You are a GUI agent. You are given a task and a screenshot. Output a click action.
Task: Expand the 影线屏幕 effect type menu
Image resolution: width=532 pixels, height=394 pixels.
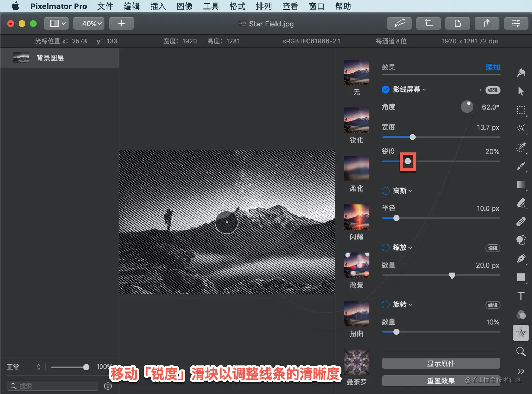click(x=410, y=89)
